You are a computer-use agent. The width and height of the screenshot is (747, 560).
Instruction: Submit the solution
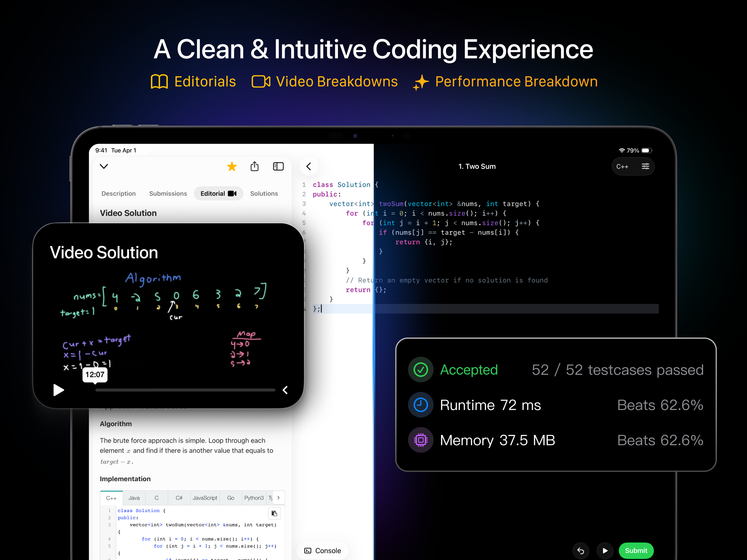point(636,551)
